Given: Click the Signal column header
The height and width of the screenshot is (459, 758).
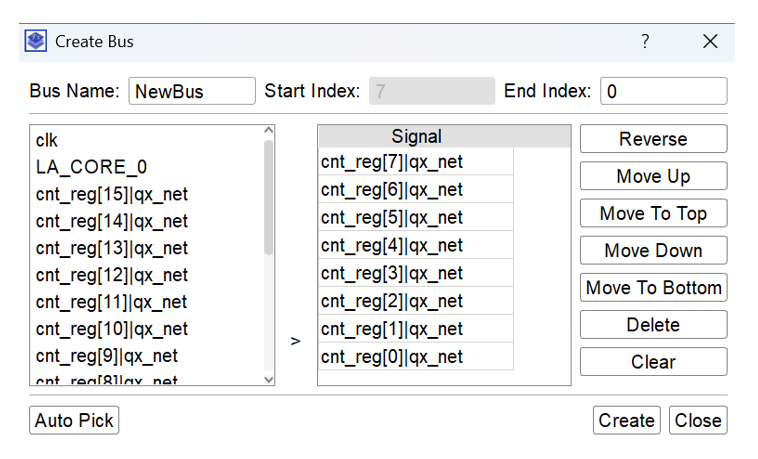Looking at the screenshot, I should pos(416,137).
